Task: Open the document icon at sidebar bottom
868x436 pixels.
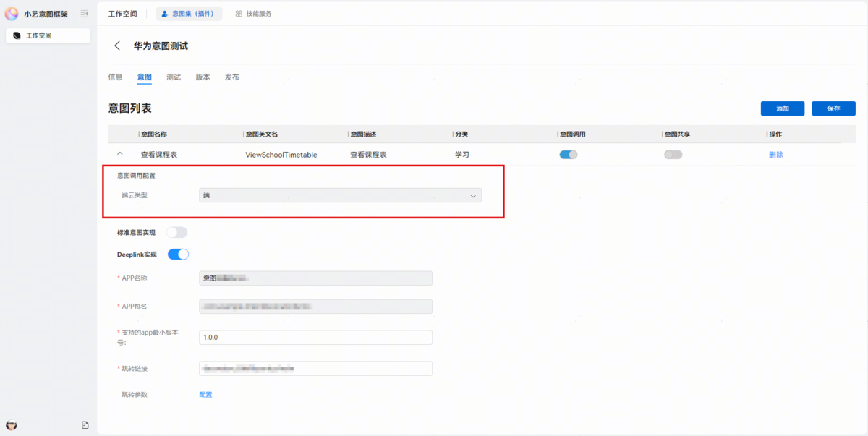Action: (x=85, y=425)
